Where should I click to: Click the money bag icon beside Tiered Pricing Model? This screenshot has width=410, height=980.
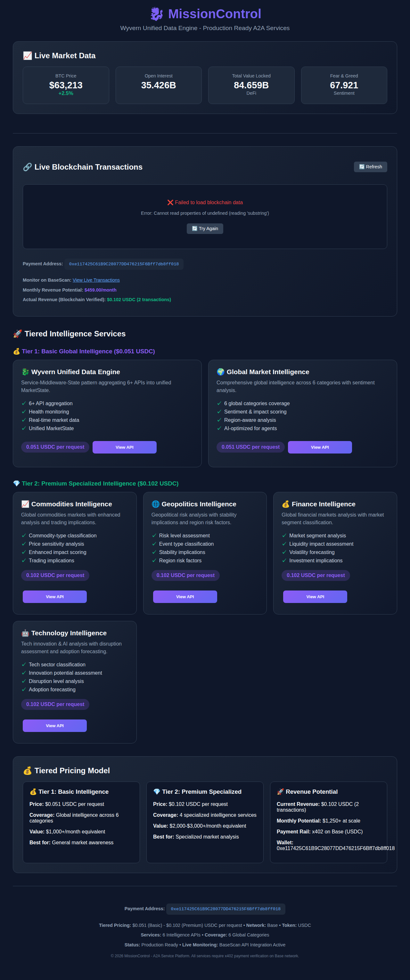click(28, 771)
